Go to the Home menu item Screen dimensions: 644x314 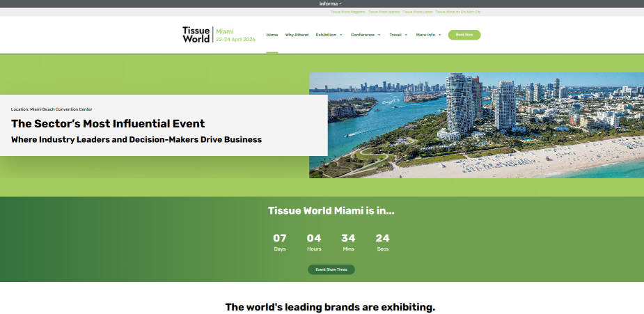(272, 35)
